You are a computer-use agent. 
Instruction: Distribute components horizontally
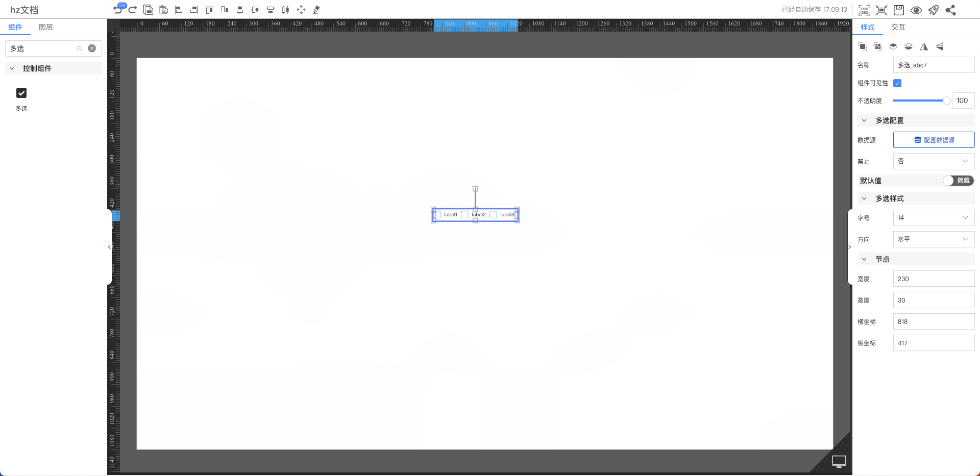pyautogui.click(x=286, y=10)
